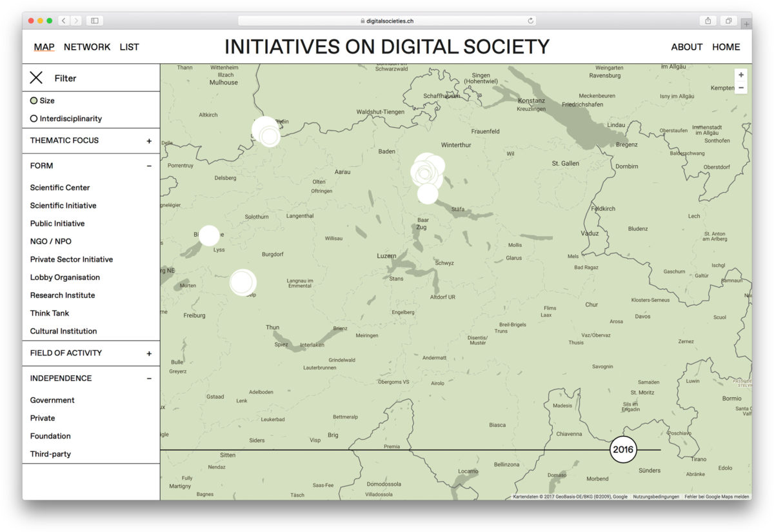Image resolution: width=774 pixels, height=532 pixels.
Task: Zoom in on the map
Action: coord(741,75)
